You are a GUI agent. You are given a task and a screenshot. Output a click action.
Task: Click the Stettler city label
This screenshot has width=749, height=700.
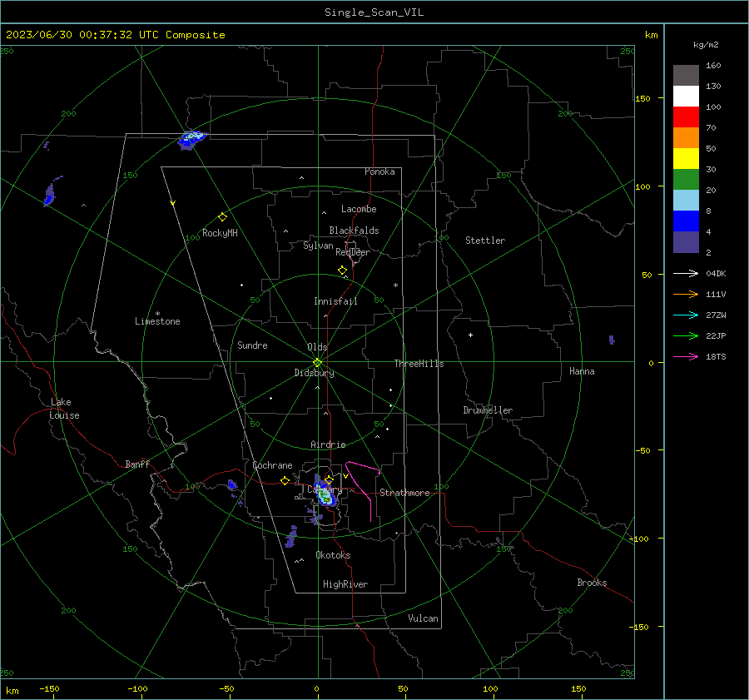485,241
